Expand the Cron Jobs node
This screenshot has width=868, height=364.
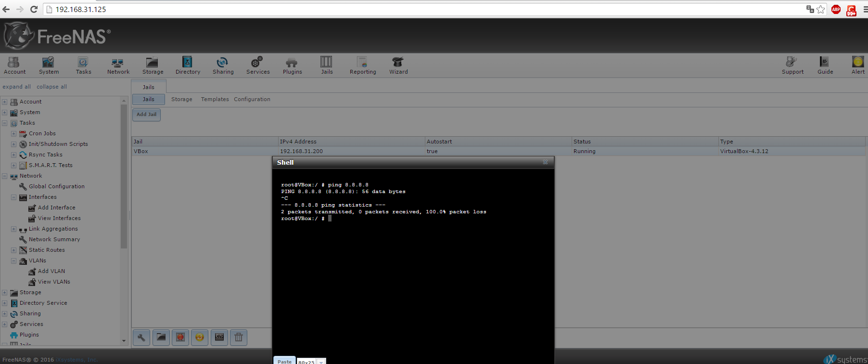[x=13, y=133]
